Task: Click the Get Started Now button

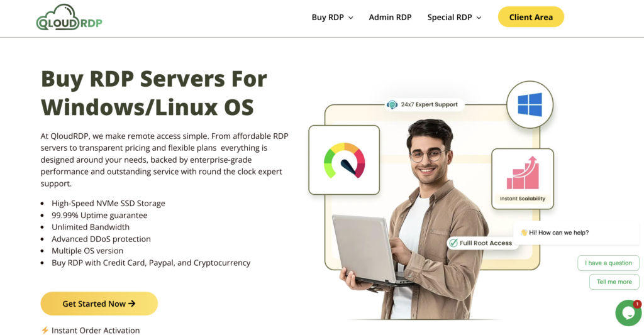Action: tap(99, 304)
